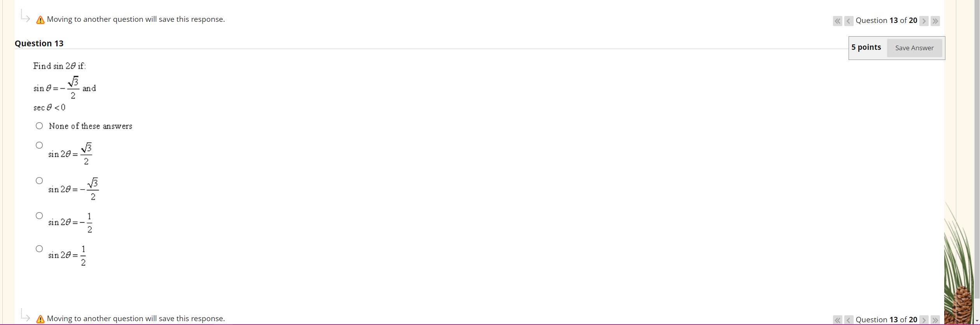
Task: Select sin 2θ equals positive 1/2
Action: point(39,249)
